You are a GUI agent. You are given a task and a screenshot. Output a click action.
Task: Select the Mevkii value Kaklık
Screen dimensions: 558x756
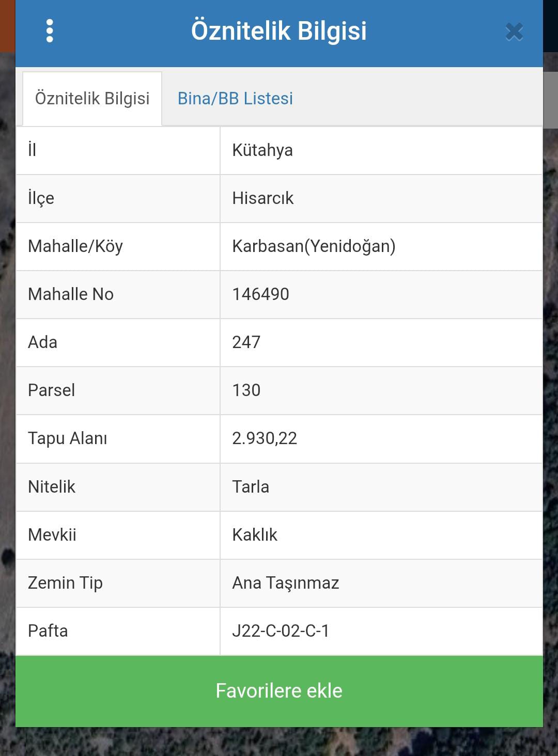coord(255,534)
